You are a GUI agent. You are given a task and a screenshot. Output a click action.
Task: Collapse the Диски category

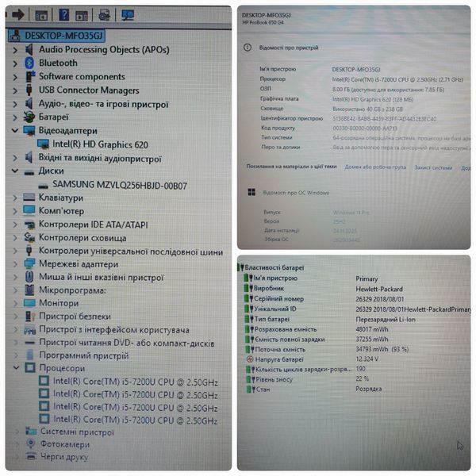coord(15,171)
